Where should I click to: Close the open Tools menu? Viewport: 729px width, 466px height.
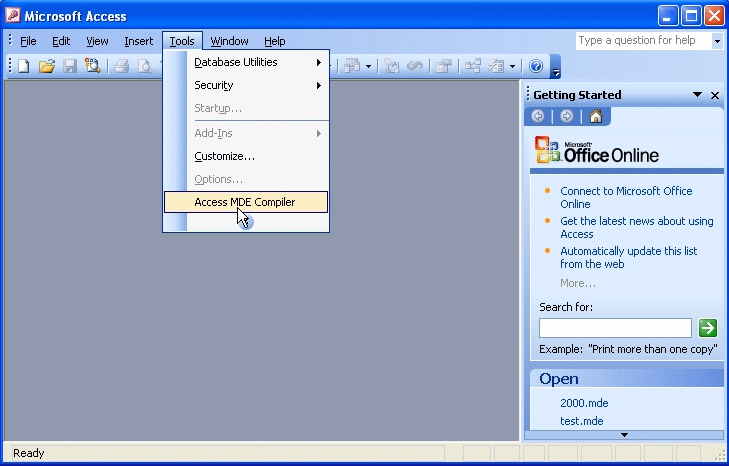point(182,41)
